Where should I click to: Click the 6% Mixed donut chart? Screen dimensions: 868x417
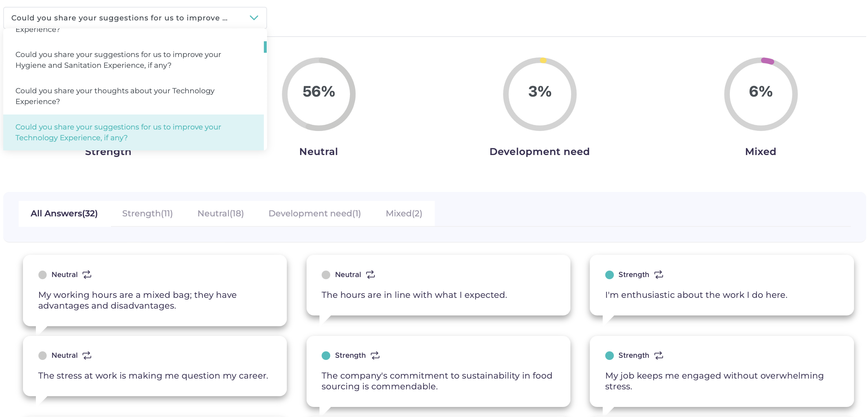click(x=760, y=94)
